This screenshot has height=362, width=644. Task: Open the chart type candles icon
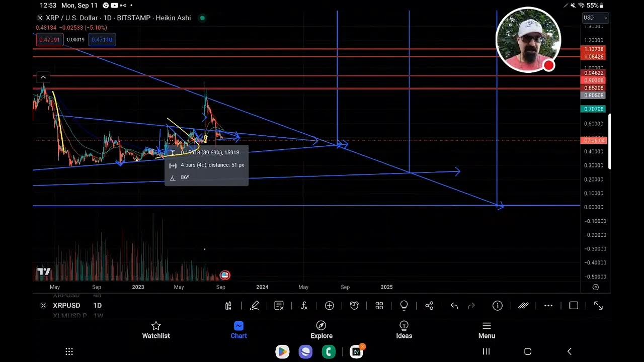pos(228,306)
